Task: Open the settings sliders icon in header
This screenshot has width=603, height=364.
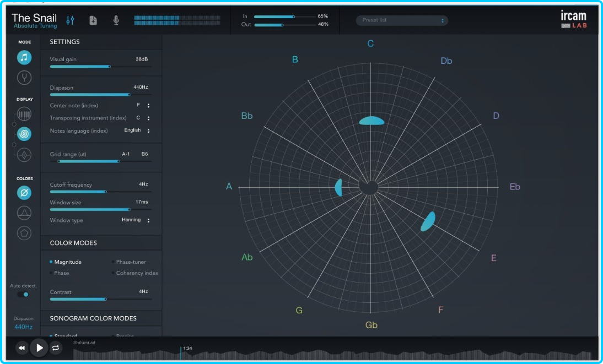Action: [70, 20]
